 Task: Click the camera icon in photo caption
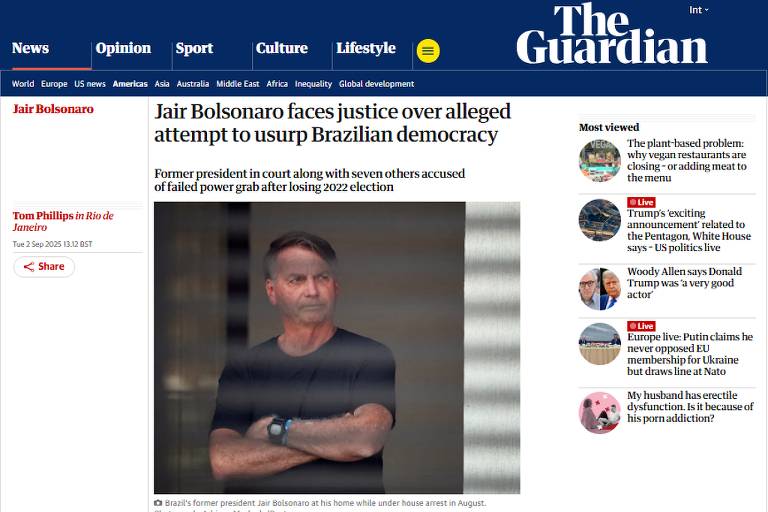(158, 503)
